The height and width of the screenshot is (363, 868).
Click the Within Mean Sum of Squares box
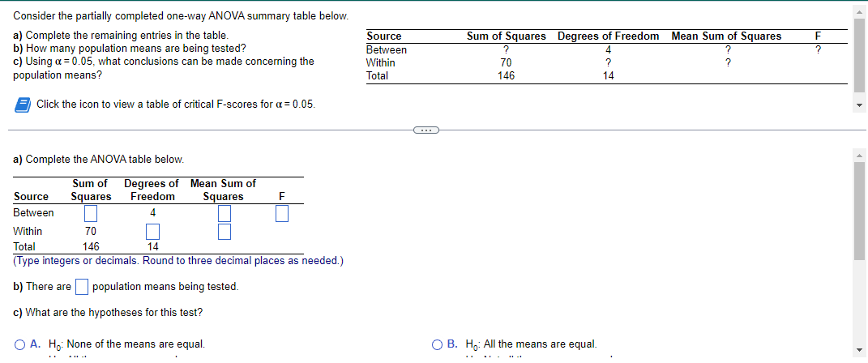(224, 231)
